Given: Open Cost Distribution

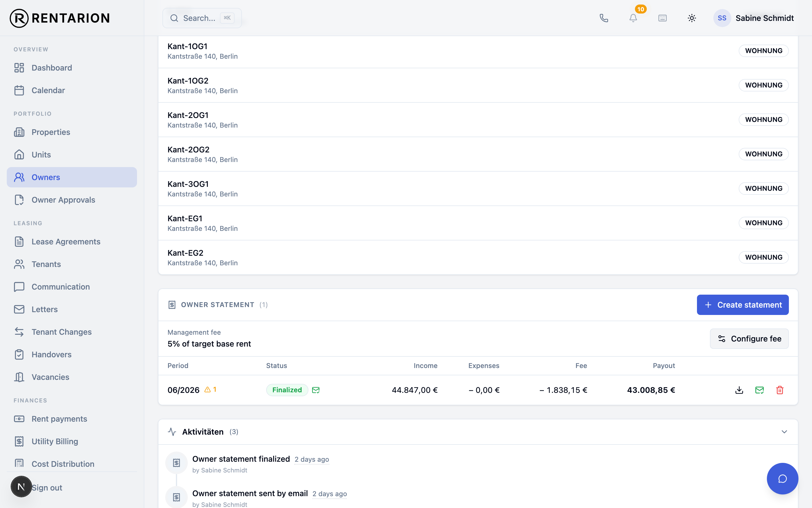Looking at the screenshot, I should tap(72, 464).
